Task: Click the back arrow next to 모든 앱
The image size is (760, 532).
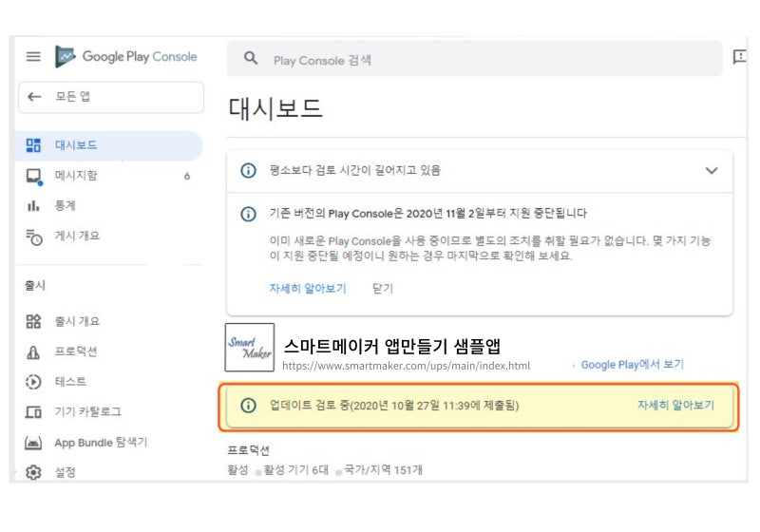Action: (34, 97)
